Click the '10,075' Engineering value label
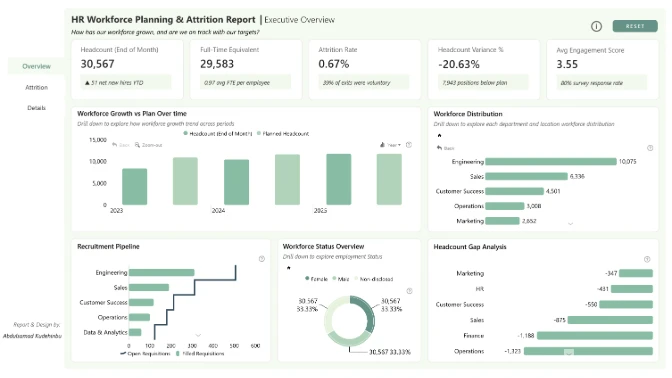 click(627, 162)
